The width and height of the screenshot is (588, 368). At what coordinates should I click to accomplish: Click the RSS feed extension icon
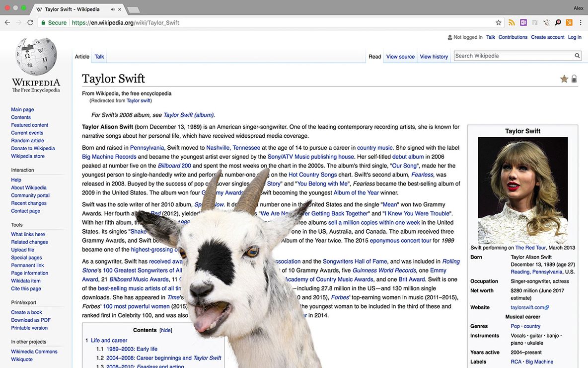pyautogui.click(x=512, y=22)
